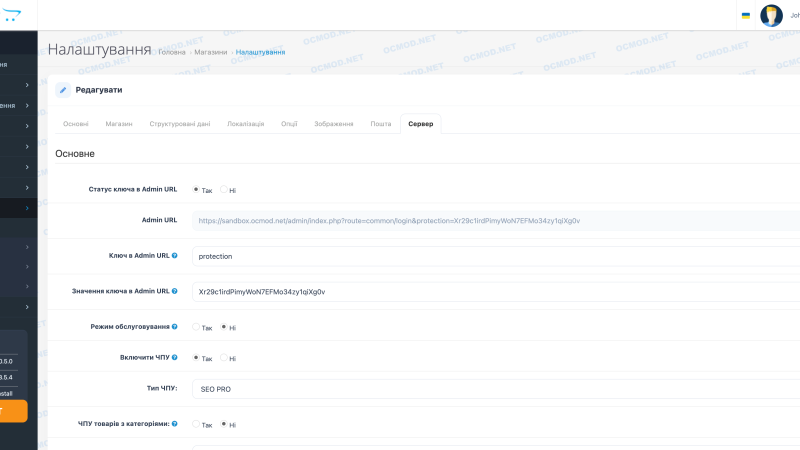
Task: Open the Тип ЧПУ dropdown showing SEO PRO
Action: point(496,389)
